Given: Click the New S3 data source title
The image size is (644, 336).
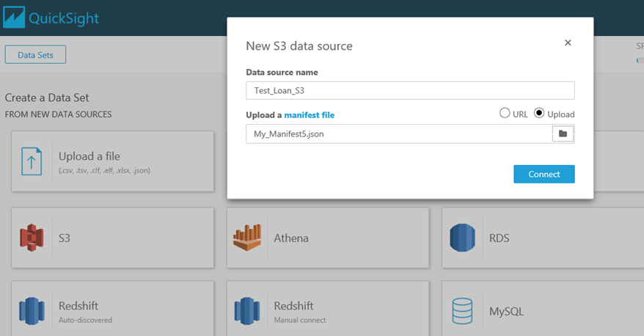Looking at the screenshot, I should [x=299, y=46].
